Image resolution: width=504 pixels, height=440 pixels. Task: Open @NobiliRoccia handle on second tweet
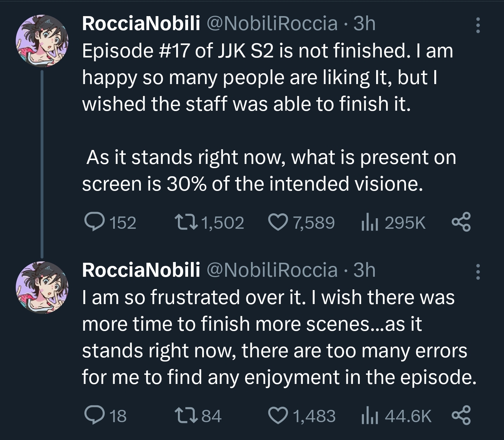[x=272, y=270]
